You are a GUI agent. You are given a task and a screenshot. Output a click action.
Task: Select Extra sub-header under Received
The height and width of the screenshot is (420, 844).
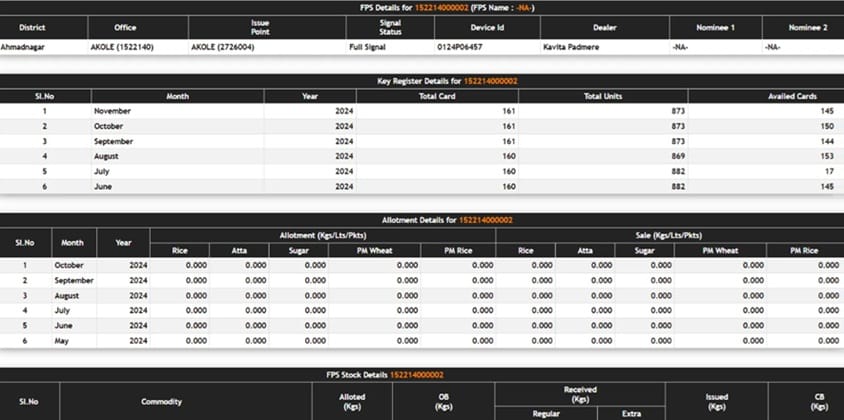[x=631, y=414]
